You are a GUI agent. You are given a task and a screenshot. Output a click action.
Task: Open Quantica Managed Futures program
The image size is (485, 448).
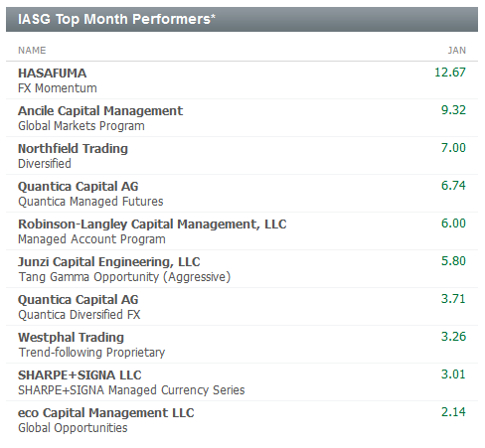click(90, 202)
